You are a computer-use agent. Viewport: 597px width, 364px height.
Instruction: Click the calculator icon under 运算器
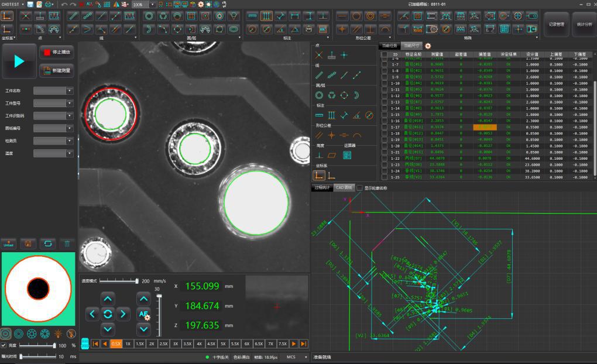click(347, 156)
